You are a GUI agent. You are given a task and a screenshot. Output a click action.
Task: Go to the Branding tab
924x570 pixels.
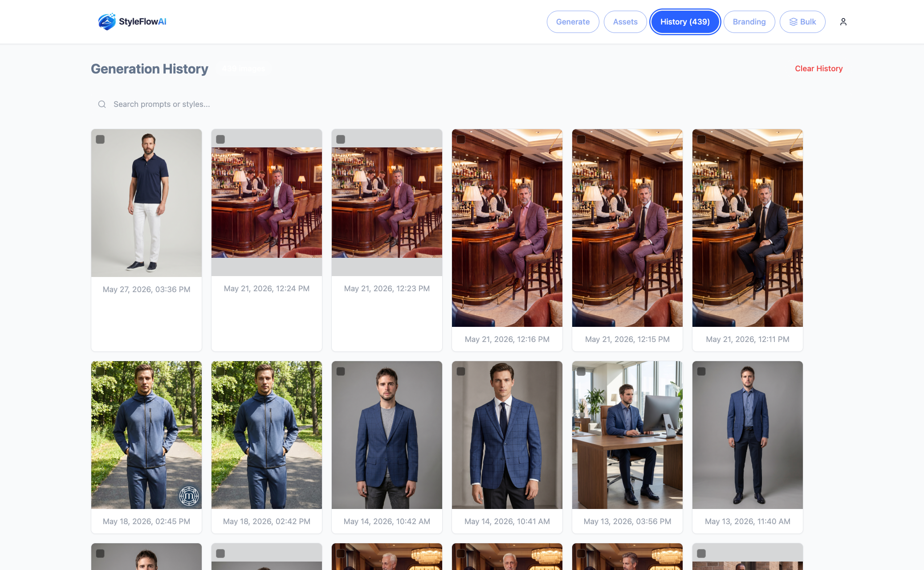pos(749,22)
